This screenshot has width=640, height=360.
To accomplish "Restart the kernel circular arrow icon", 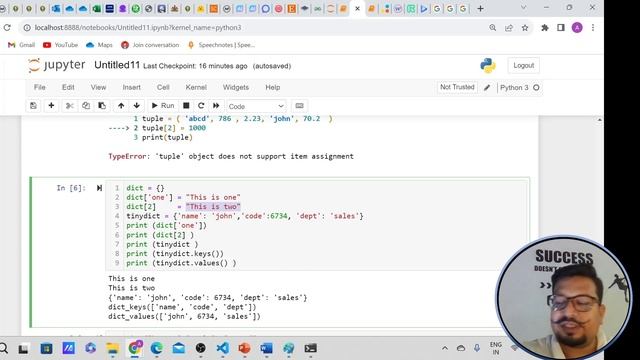I will [201, 106].
